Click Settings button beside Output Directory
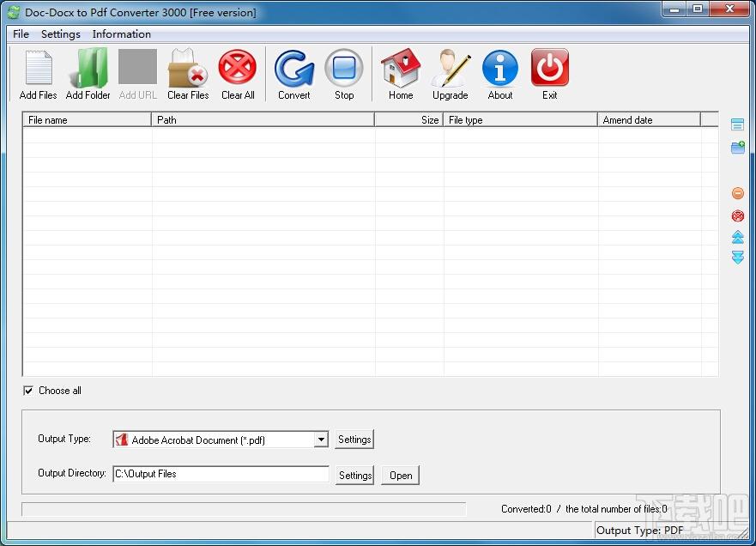 (355, 475)
